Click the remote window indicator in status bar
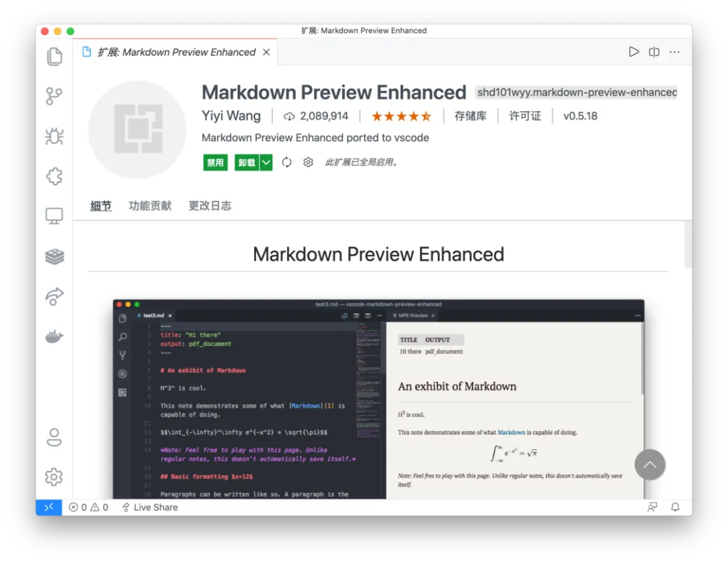Viewport: 728px width, 563px height. click(x=49, y=507)
